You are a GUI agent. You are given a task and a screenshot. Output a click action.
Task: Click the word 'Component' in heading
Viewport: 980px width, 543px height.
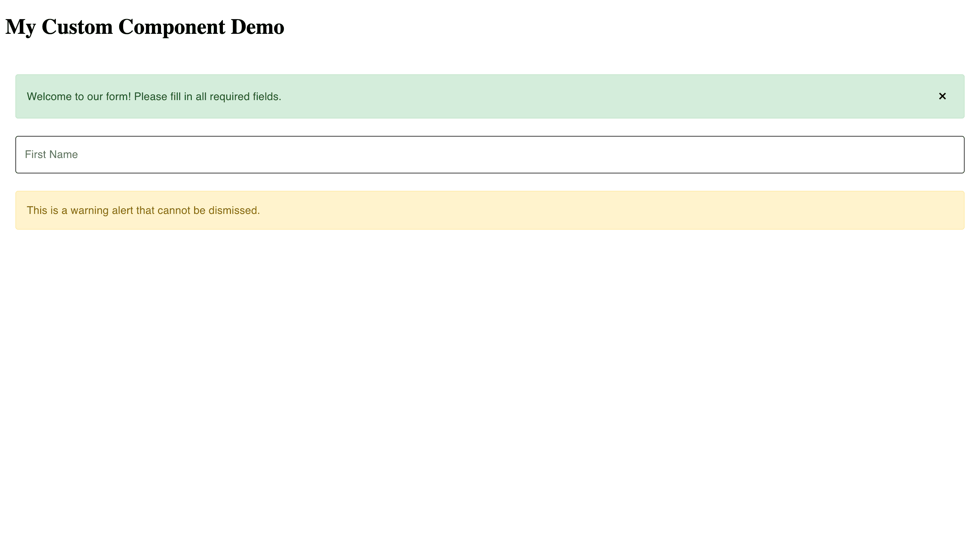[x=172, y=27]
